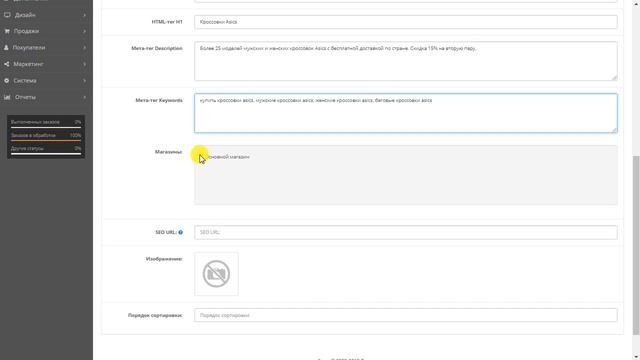This screenshot has height=360, width=640.
Task: Toggle the Основной магазин store checkbox
Action: 201,157
